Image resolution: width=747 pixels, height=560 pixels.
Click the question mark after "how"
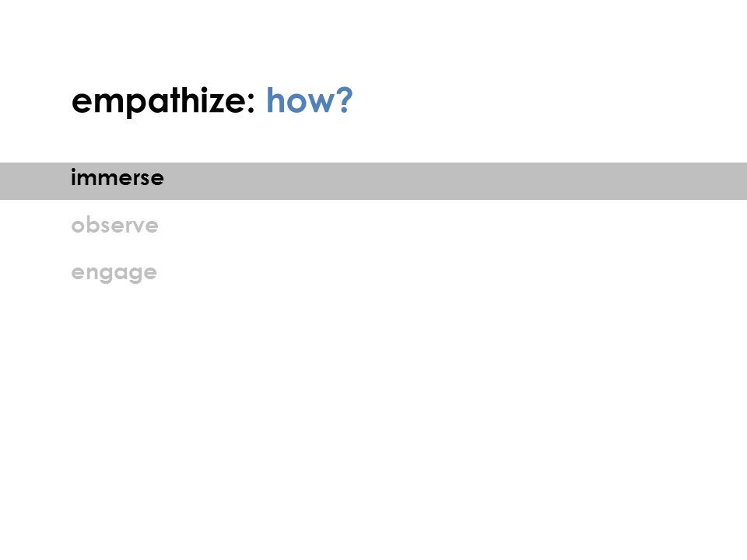(x=344, y=100)
